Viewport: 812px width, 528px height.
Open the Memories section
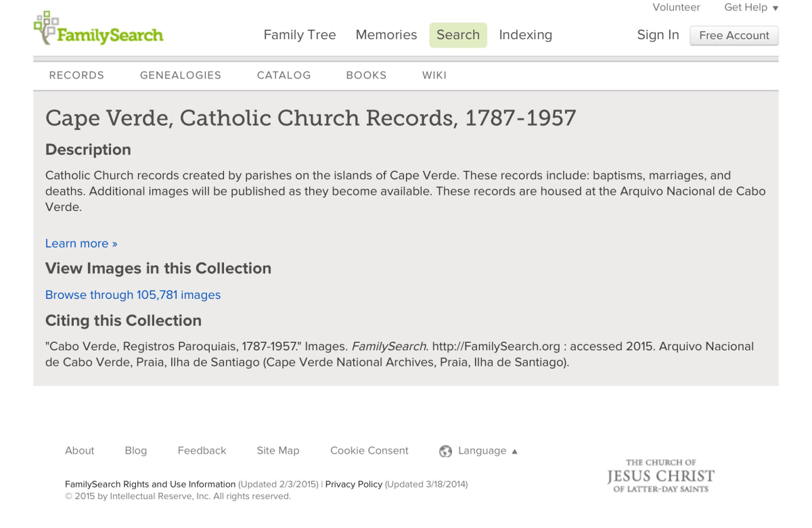coord(386,34)
